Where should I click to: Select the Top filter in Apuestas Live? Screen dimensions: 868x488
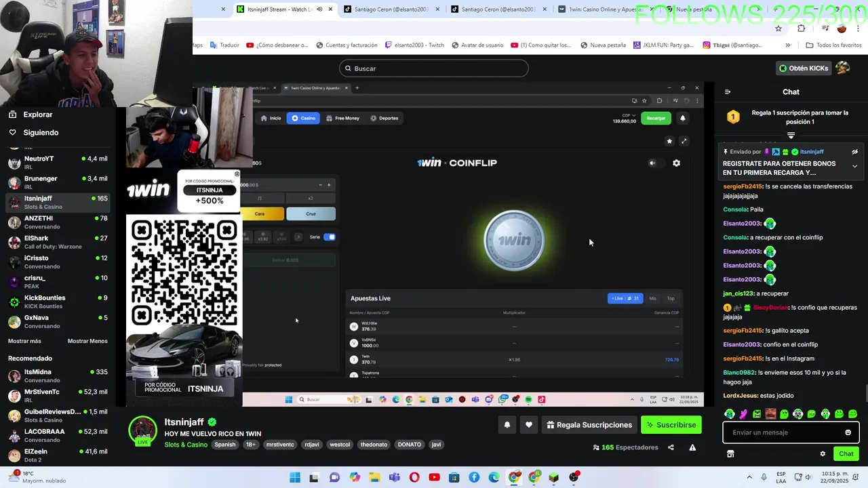[671, 298]
